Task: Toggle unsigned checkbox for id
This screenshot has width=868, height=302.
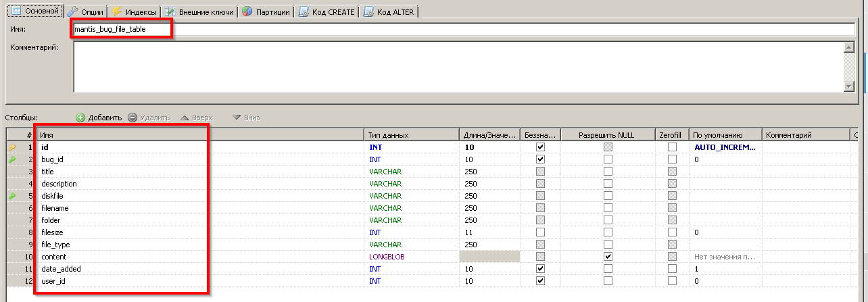Action: coord(540,147)
